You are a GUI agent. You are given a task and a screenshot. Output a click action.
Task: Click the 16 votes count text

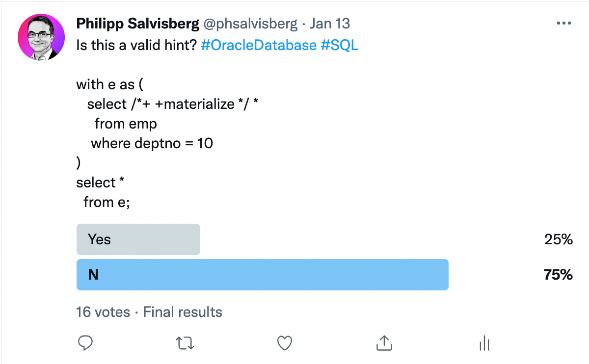(x=103, y=312)
